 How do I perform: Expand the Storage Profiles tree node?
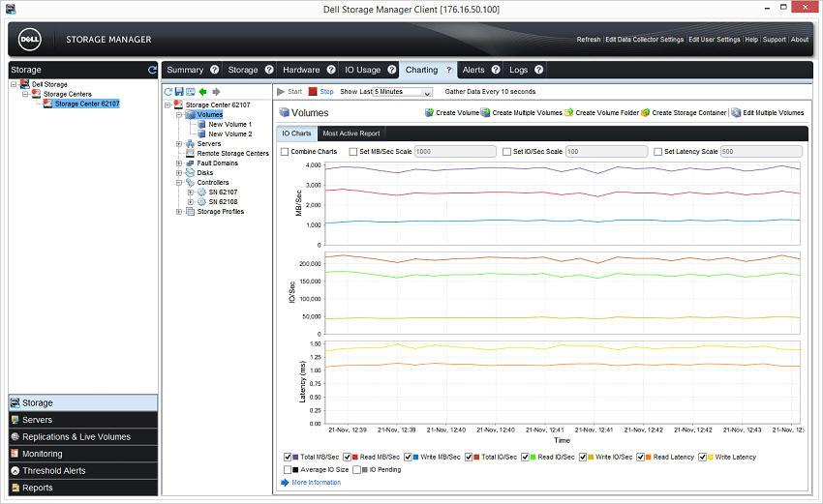[x=179, y=211]
